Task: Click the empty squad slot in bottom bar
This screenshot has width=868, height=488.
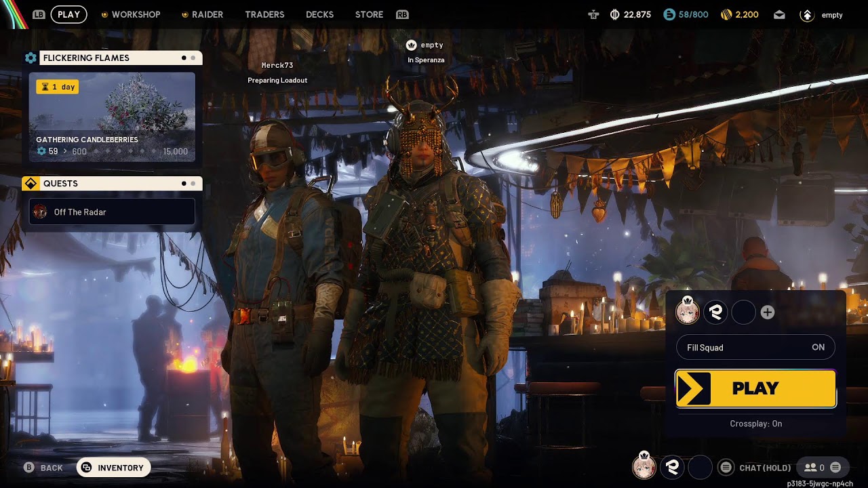Action: point(700,467)
